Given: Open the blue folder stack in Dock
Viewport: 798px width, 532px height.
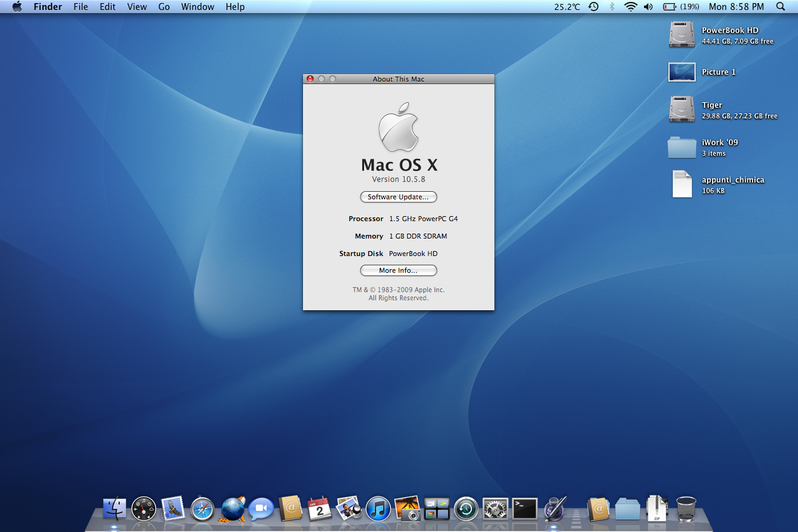Looking at the screenshot, I should coord(627,509).
